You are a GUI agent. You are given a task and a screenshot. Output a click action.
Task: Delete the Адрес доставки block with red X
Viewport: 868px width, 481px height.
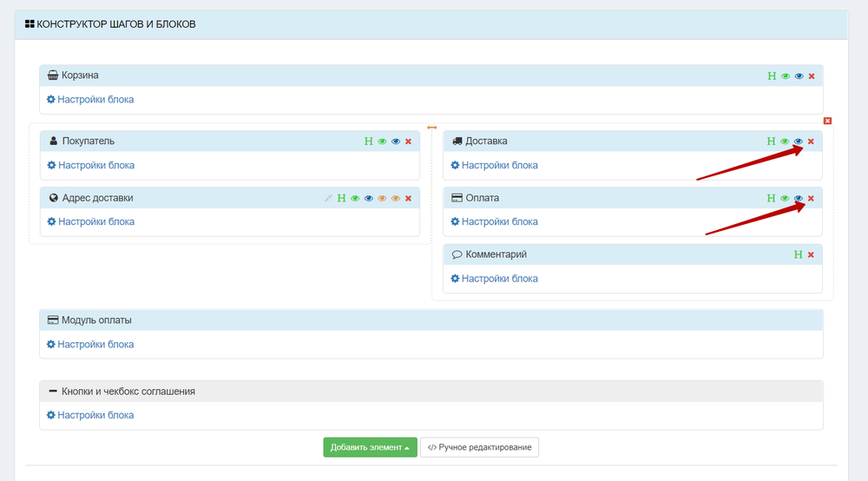click(409, 198)
